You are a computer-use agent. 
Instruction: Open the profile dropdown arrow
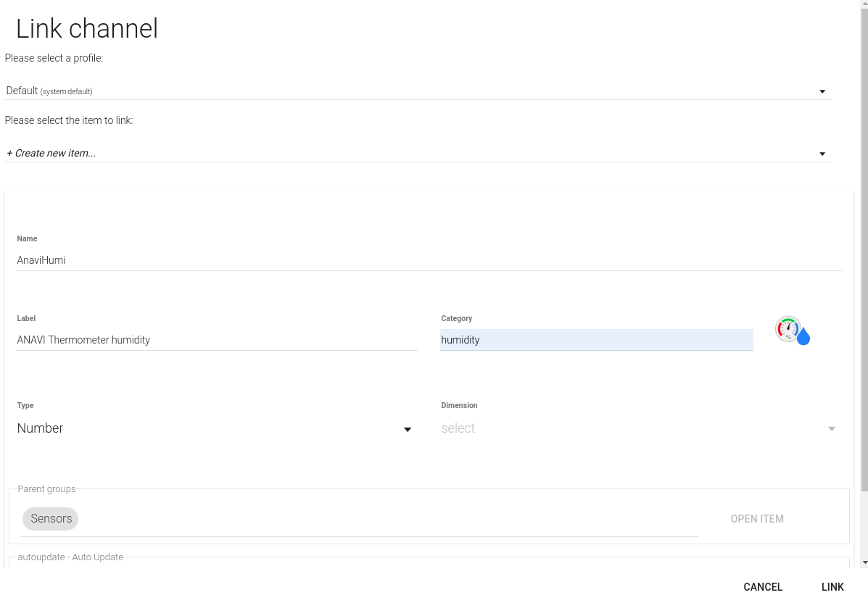click(x=822, y=92)
